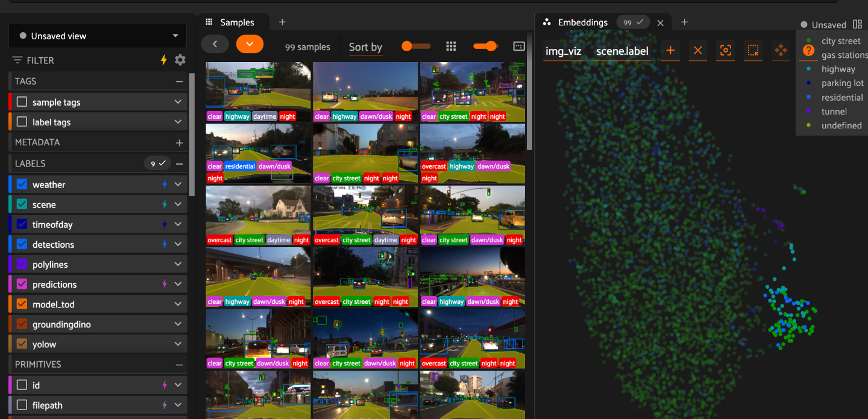Click the orange X icon in Embeddings toolbar
This screenshot has height=419, width=868.
pos(698,51)
